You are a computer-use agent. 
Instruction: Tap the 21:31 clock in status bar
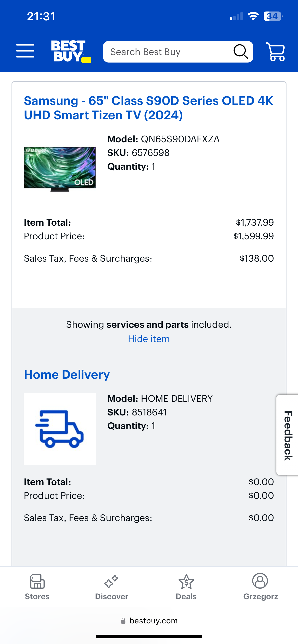click(41, 17)
